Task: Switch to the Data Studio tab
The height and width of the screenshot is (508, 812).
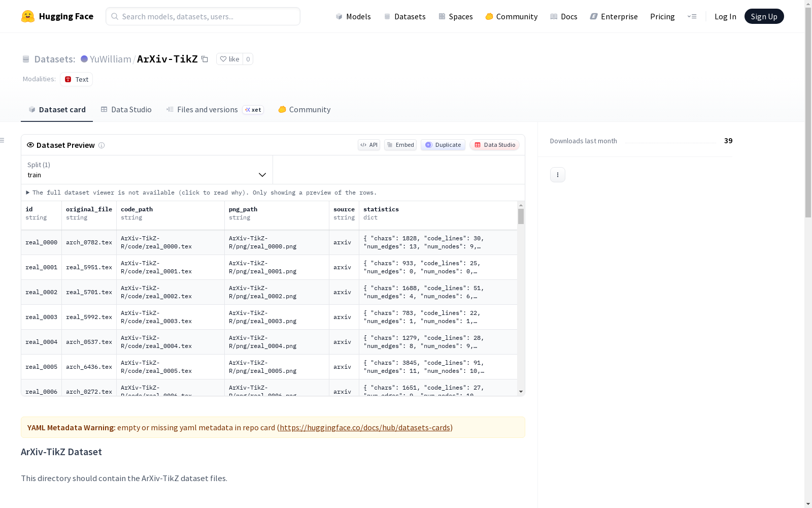Action: [x=126, y=110]
